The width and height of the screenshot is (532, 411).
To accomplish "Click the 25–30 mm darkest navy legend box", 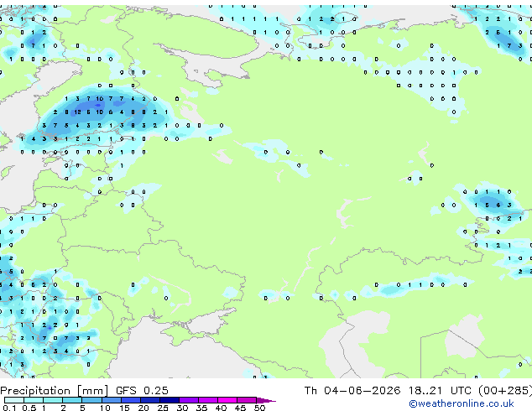I will click(170, 400).
